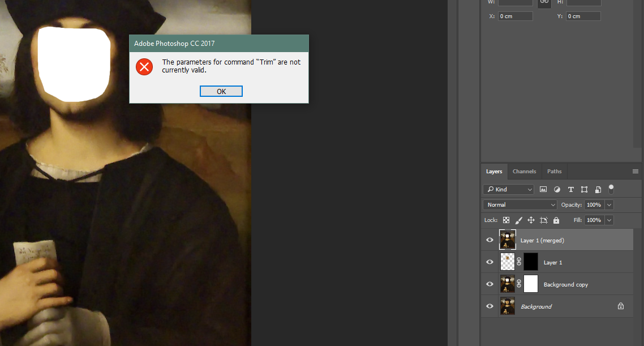Viewport: 644px width, 346px height.
Task: Select the white mask of Background copy
Action: tap(531, 284)
